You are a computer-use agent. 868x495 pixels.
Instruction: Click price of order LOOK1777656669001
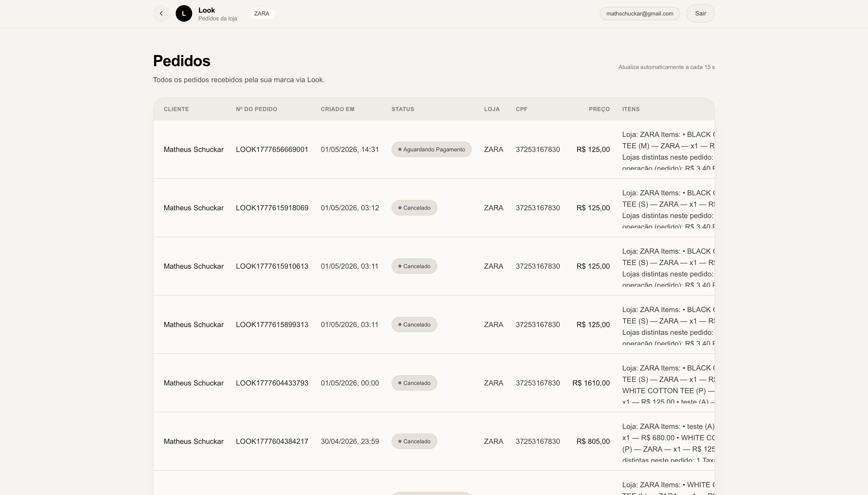593,150
